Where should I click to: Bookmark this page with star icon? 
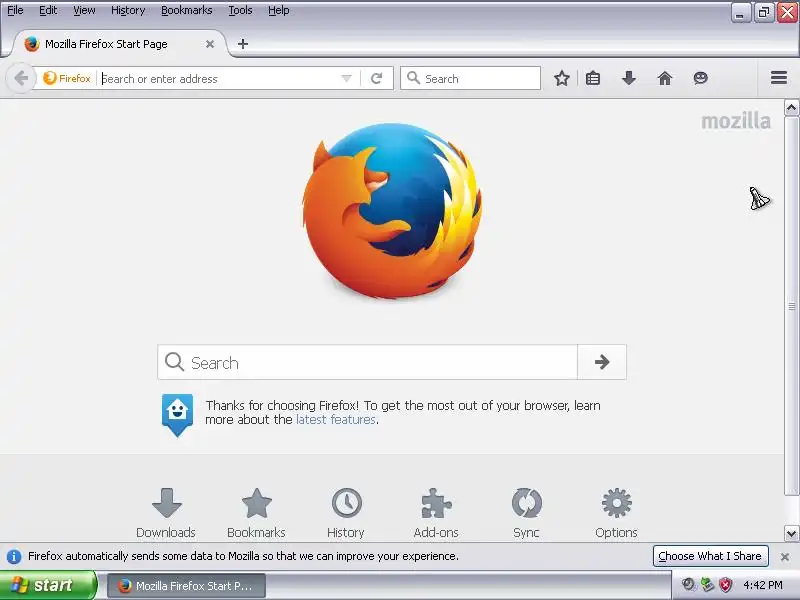(562, 78)
